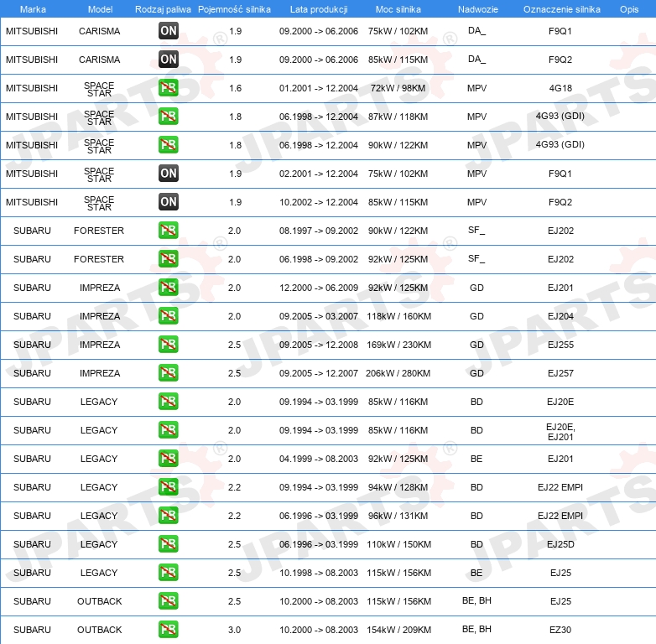Click petrol icon in Space Star 90kW row

pos(168,145)
